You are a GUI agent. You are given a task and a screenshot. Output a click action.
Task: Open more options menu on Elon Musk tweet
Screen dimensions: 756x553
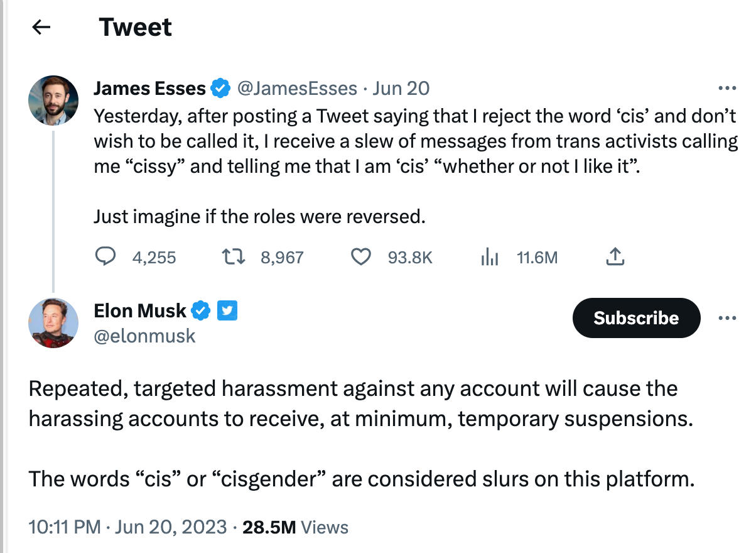(726, 318)
